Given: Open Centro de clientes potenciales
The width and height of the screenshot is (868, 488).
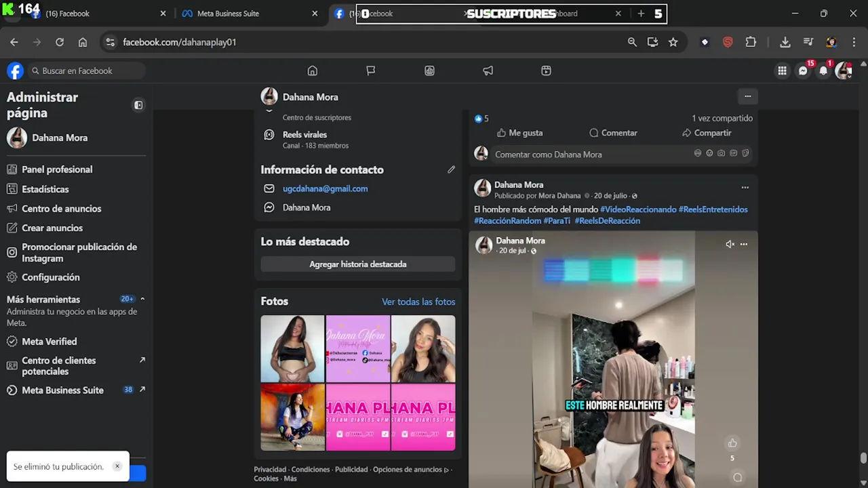Looking at the screenshot, I should pyautogui.click(x=76, y=366).
